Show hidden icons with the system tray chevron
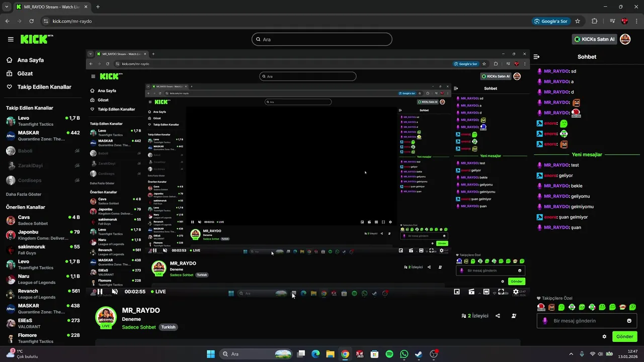This screenshot has height=362, width=644. (x=571, y=354)
